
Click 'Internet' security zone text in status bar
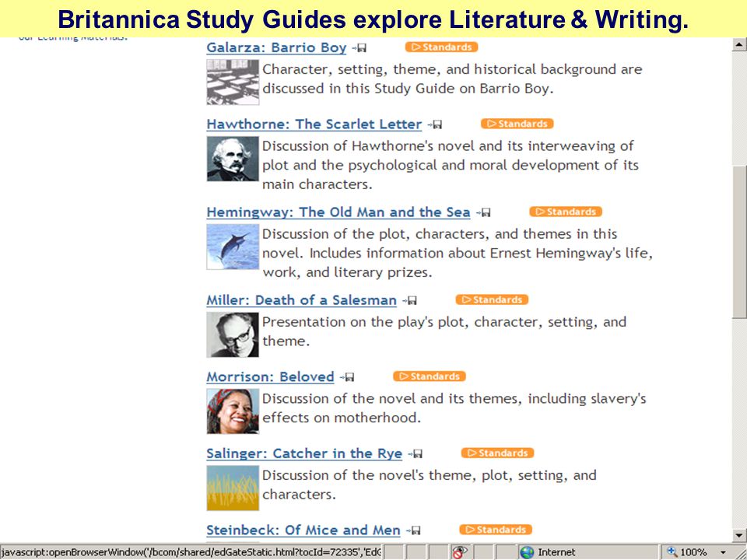coord(556,552)
